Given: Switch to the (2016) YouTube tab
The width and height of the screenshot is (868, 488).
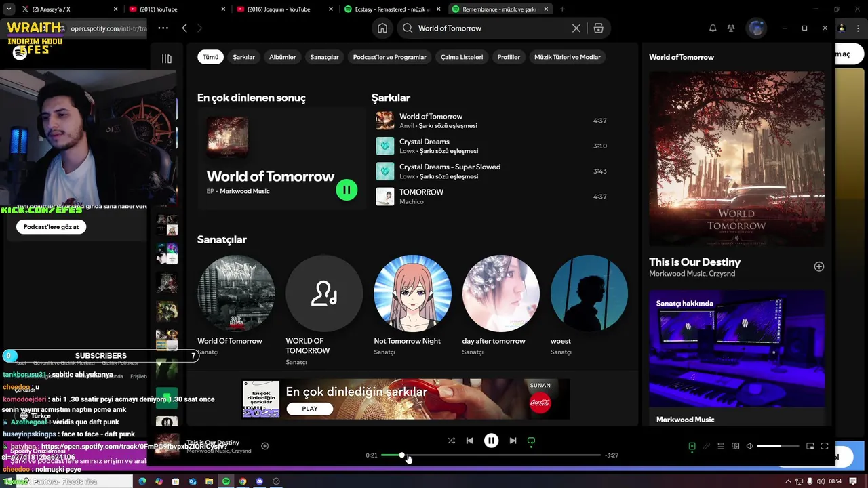Looking at the screenshot, I should pos(176,9).
